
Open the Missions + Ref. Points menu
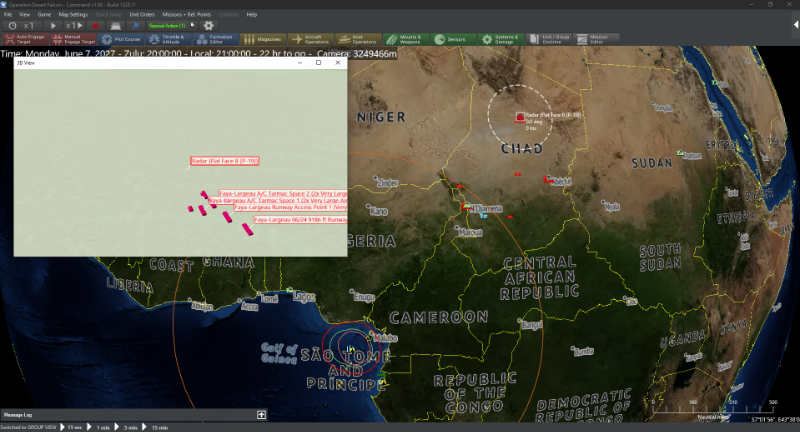click(186, 14)
